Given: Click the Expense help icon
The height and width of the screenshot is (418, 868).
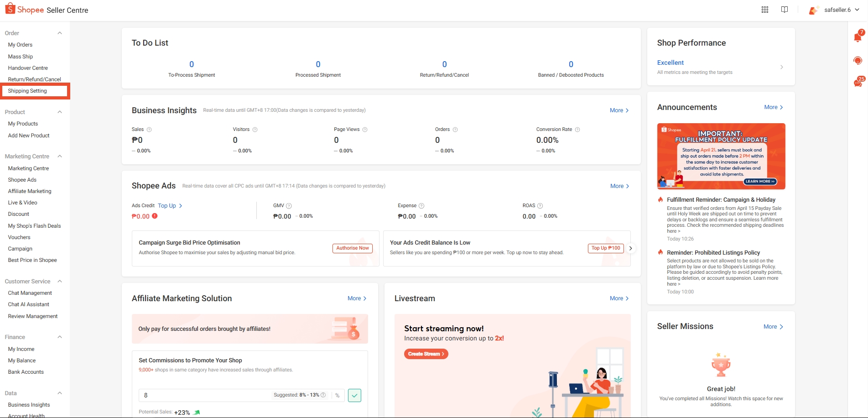Looking at the screenshot, I should (421, 206).
